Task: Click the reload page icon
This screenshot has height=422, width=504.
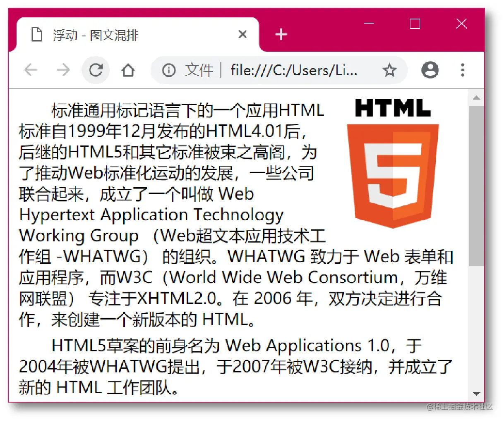Action: [x=96, y=70]
